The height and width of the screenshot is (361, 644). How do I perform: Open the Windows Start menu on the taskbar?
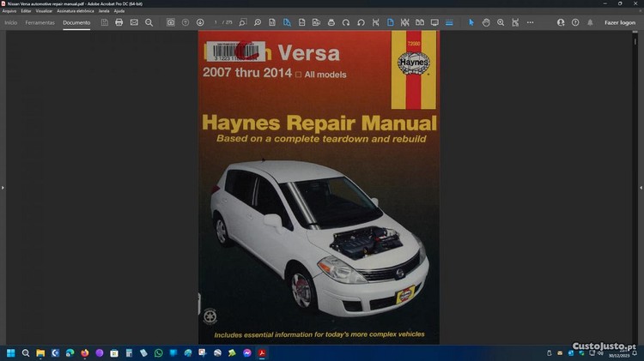pyautogui.click(x=11, y=352)
